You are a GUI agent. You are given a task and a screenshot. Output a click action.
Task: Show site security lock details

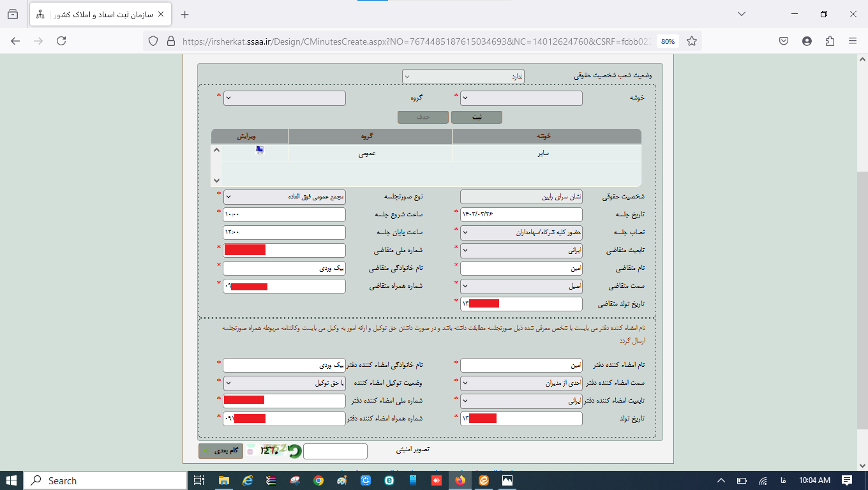pyautogui.click(x=170, y=41)
